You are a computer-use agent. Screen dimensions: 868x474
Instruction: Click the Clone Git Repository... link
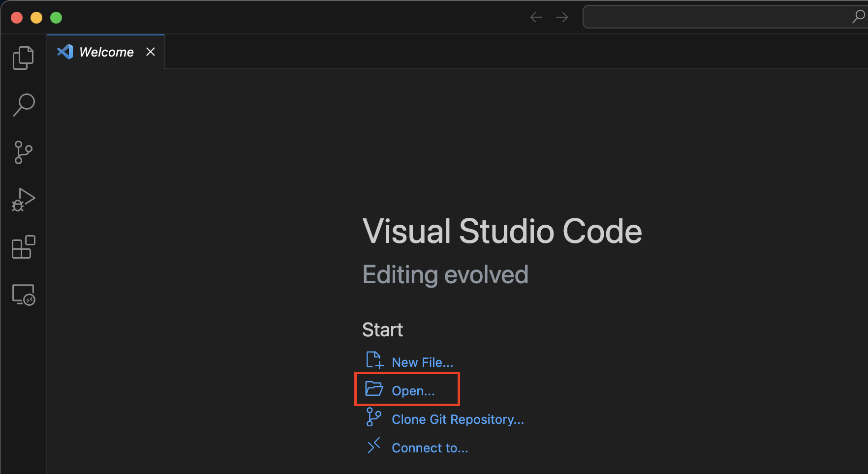(x=458, y=419)
